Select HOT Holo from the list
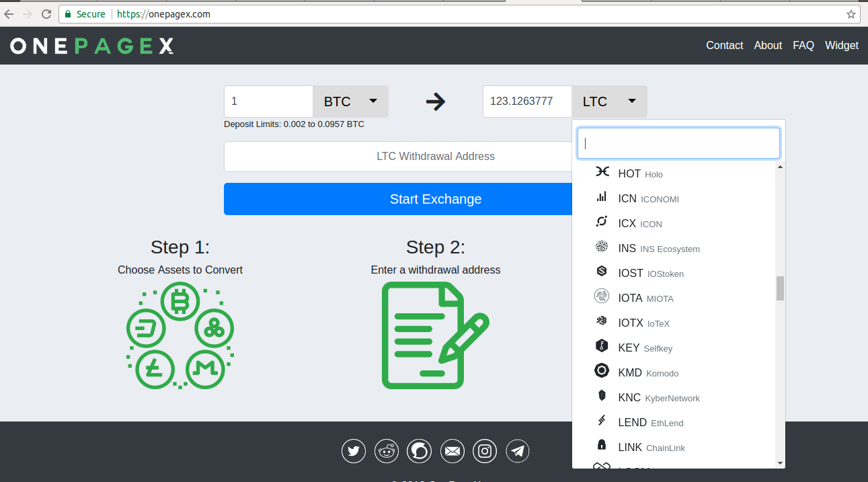Viewport: 868px width, 482px height. tap(674, 173)
